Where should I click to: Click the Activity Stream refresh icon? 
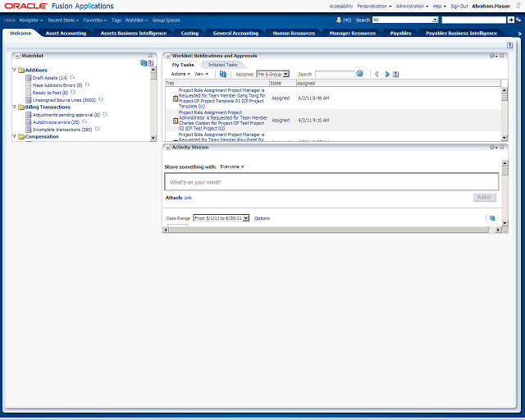[492, 218]
